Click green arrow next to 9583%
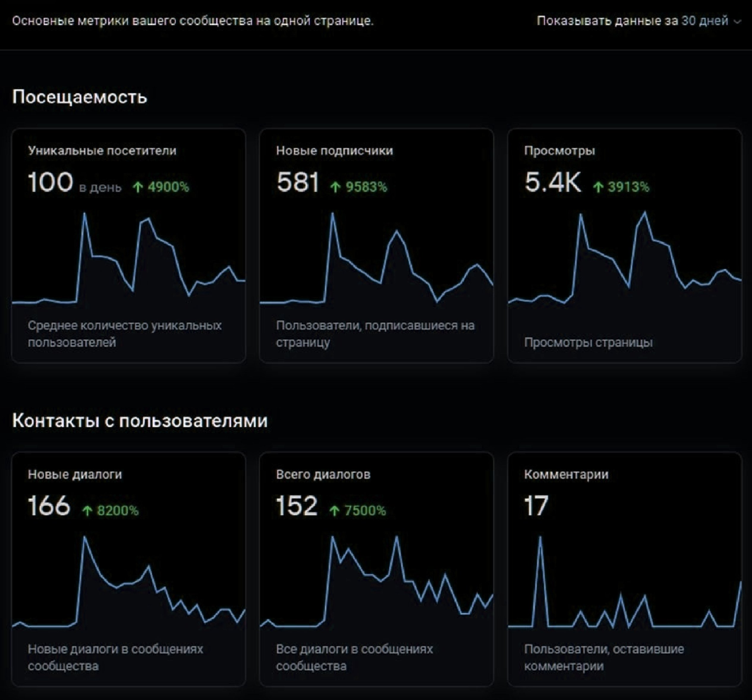The width and height of the screenshot is (752, 700). point(336,187)
